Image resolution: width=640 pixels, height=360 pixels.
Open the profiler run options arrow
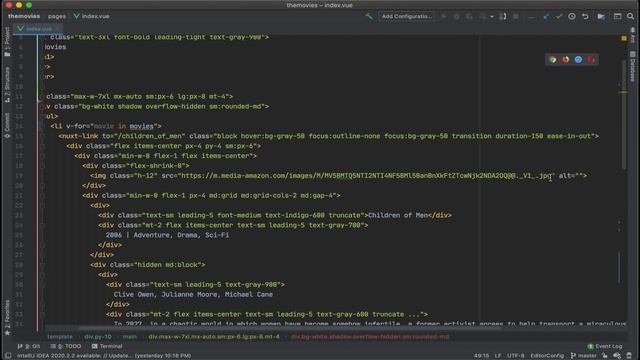tap(492, 16)
